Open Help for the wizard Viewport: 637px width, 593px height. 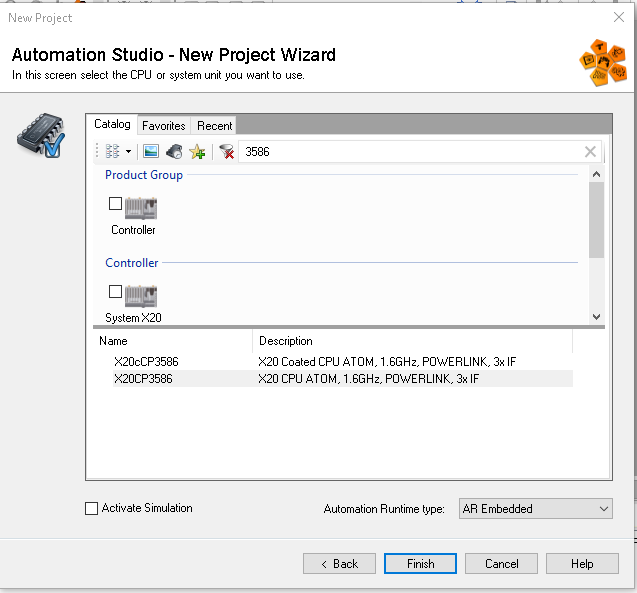(582, 563)
